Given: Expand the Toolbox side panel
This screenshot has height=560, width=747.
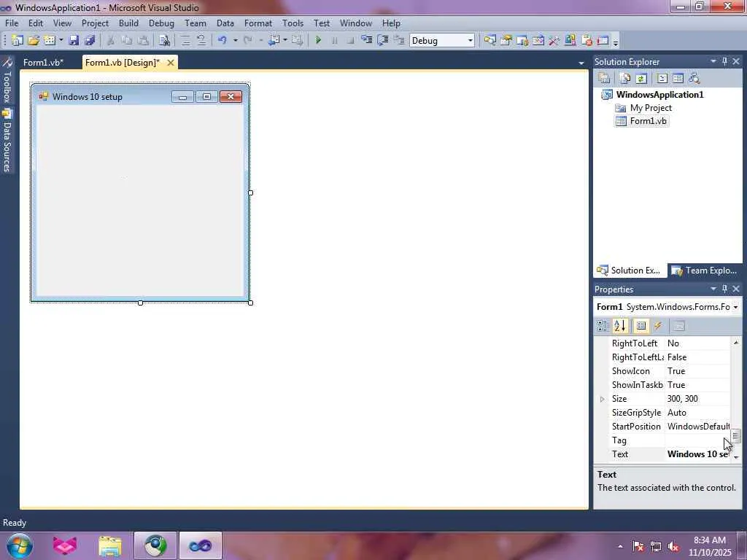Looking at the screenshot, I should pyautogui.click(x=7, y=81).
